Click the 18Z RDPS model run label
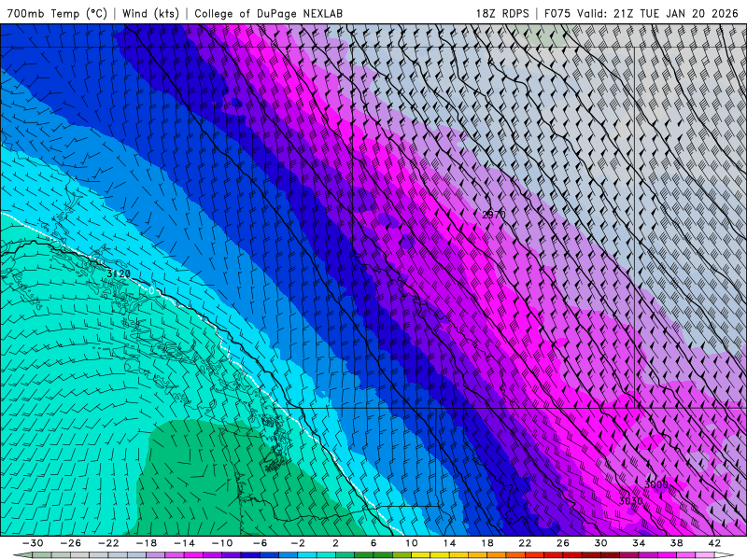This screenshot has width=747, height=560. point(502,13)
